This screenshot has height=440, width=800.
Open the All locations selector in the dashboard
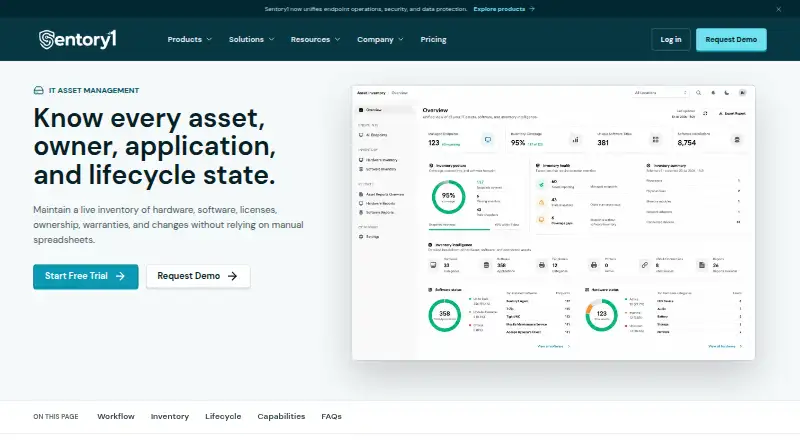click(660, 93)
